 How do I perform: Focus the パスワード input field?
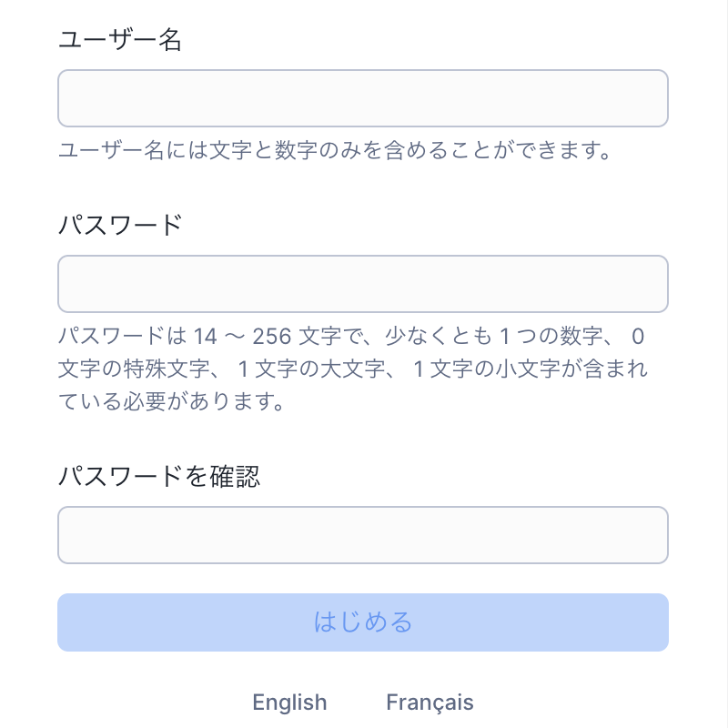point(363,284)
